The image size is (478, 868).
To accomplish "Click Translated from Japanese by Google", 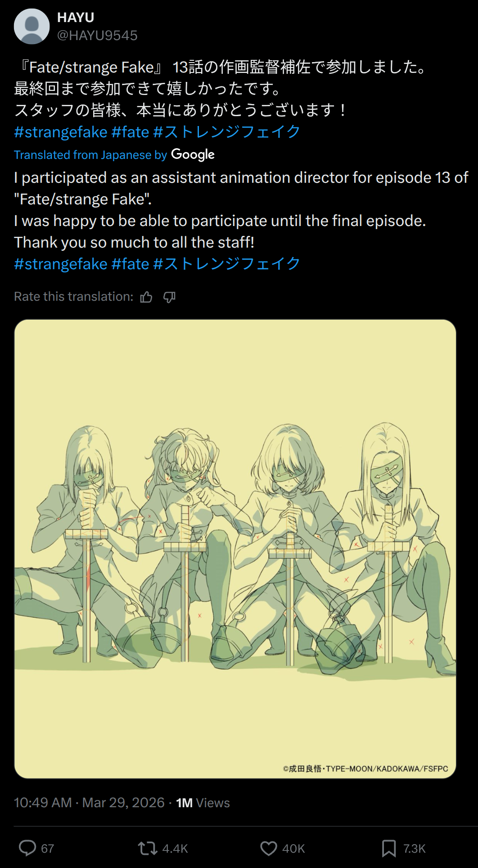I will (114, 154).
